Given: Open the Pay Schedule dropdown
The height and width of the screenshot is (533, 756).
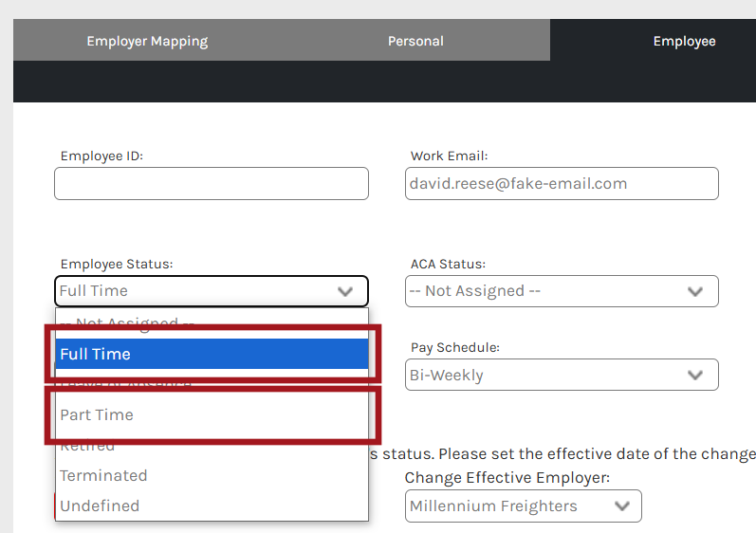Looking at the screenshot, I should [x=562, y=375].
